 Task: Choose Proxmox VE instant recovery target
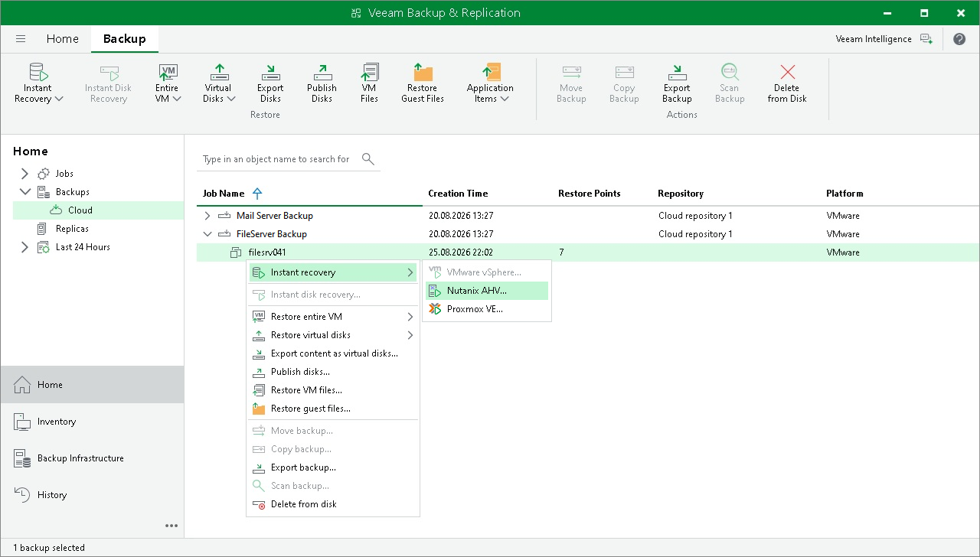(487, 309)
